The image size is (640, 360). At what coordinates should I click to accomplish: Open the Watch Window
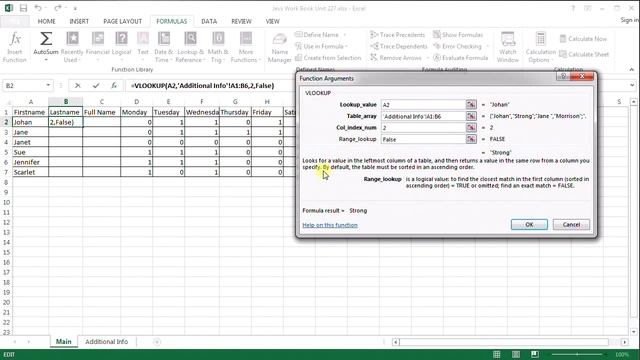click(x=508, y=47)
